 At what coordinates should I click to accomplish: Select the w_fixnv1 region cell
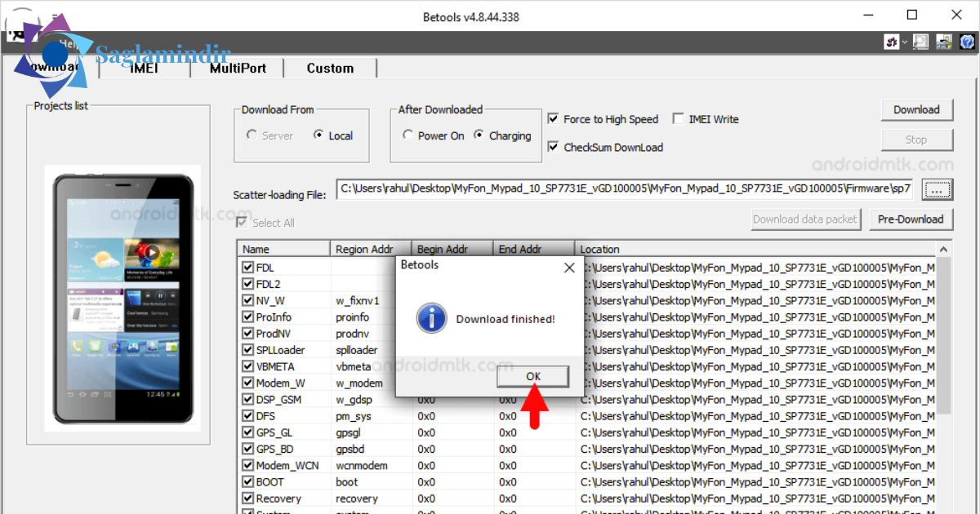(357, 301)
